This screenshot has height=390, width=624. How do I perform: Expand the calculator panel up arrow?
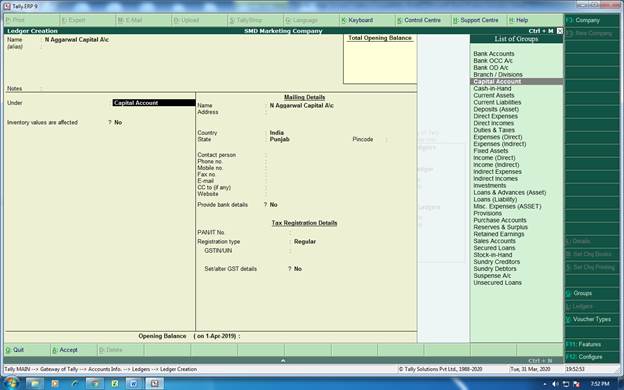(x=283, y=360)
